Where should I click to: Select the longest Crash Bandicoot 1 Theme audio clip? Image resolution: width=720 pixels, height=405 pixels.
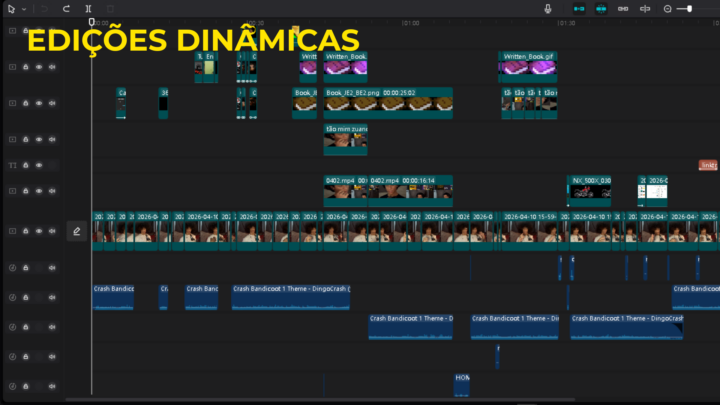[290, 297]
